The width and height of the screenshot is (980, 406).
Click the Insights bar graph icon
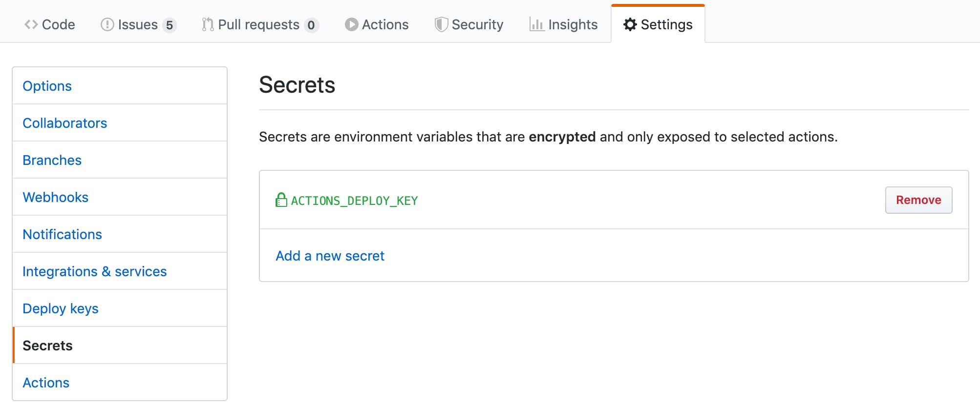tap(536, 24)
